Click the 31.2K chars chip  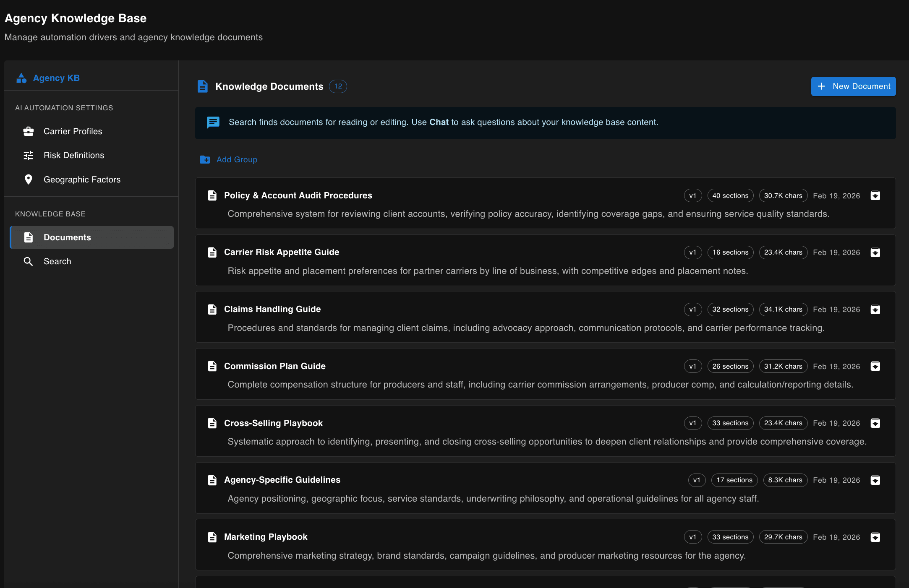coord(783,367)
